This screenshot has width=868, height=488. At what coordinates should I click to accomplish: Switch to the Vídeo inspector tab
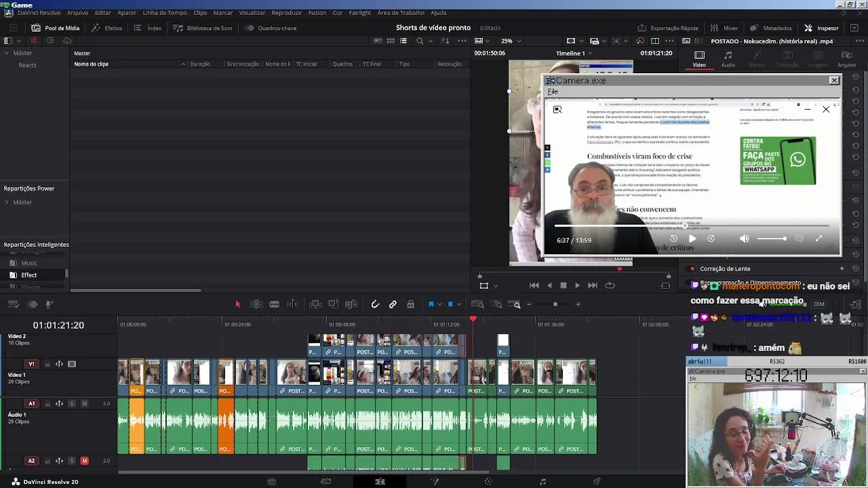tap(699, 59)
